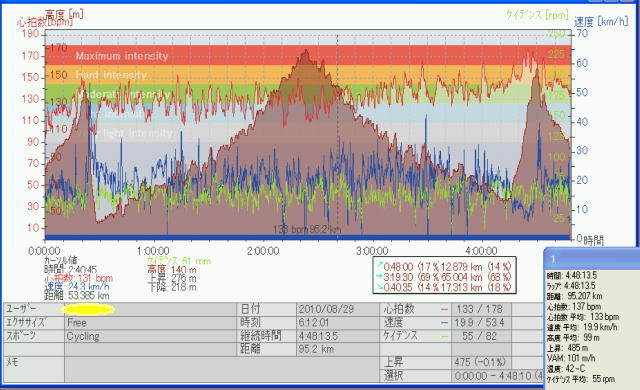This screenshot has height=390, width=640.
Task: Select the downhill row 0:40:35 17.313 km
Action: click(444, 287)
